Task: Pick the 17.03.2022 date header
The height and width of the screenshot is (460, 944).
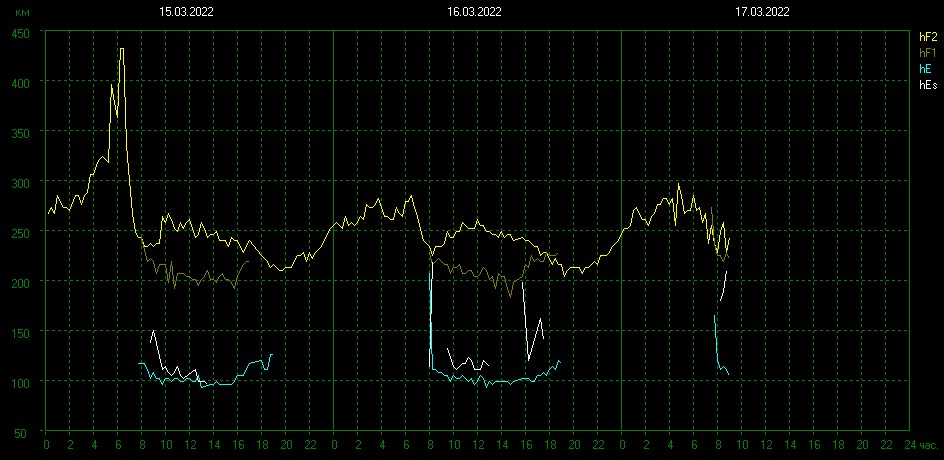Action: pos(763,12)
